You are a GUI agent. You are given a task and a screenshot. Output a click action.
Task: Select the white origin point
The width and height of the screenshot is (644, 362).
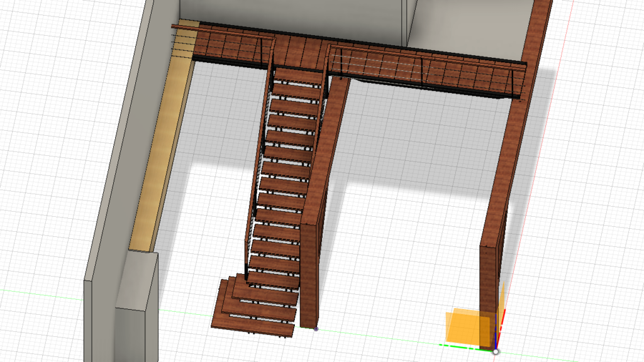coord(496,352)
